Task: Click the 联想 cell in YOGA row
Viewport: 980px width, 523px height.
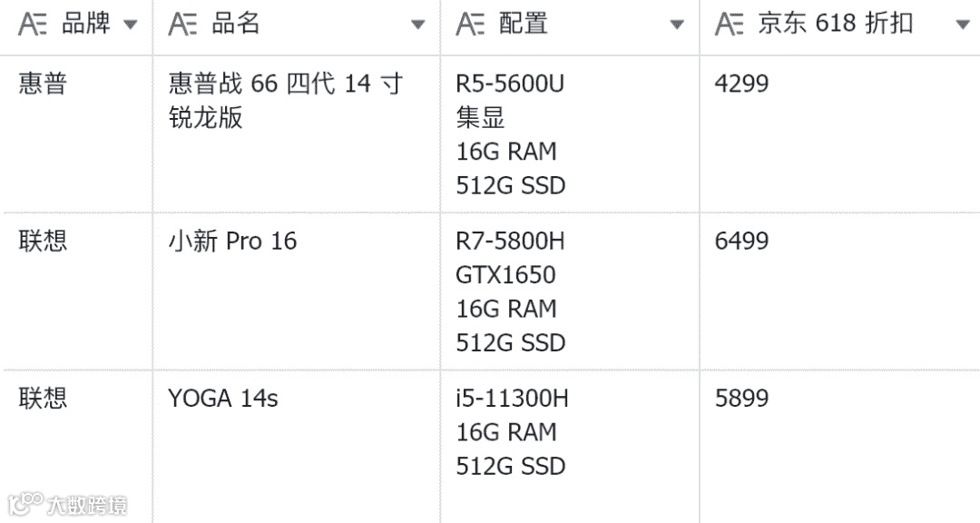Action: click(x=44, y=399)
